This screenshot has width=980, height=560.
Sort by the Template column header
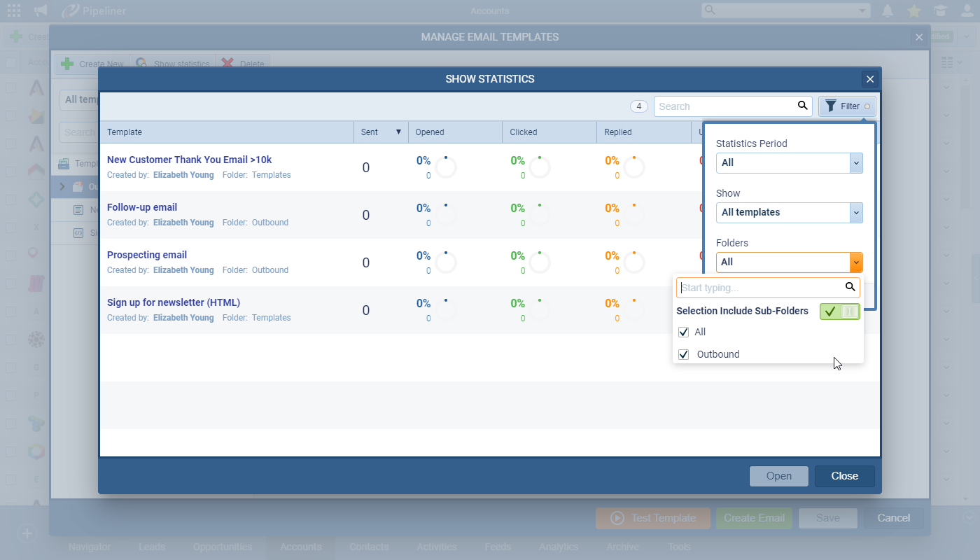[125, 132]
